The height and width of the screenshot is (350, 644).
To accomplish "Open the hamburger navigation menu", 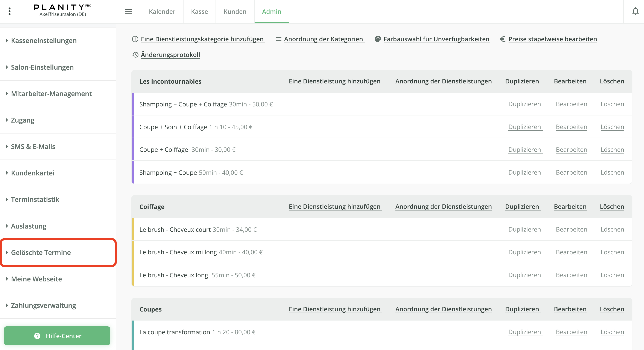I will coord(129,11).
